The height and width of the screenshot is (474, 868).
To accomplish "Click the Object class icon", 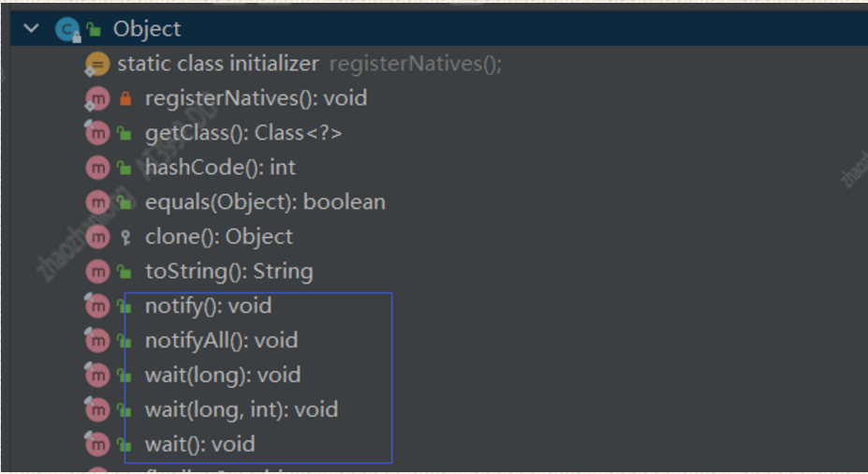I will tap(66, 30).
